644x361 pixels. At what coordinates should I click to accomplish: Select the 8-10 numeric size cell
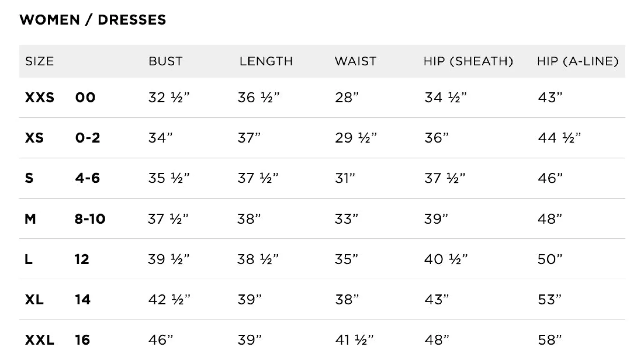(x=90, y=219)
